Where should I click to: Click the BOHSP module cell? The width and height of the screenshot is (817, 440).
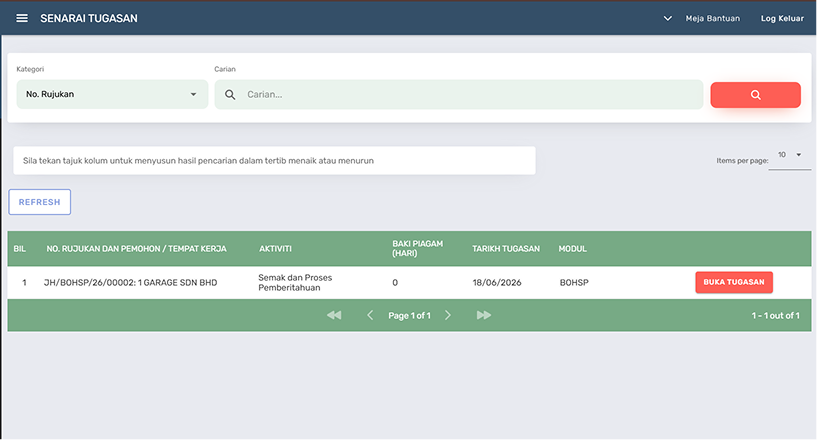pos(574,283)
